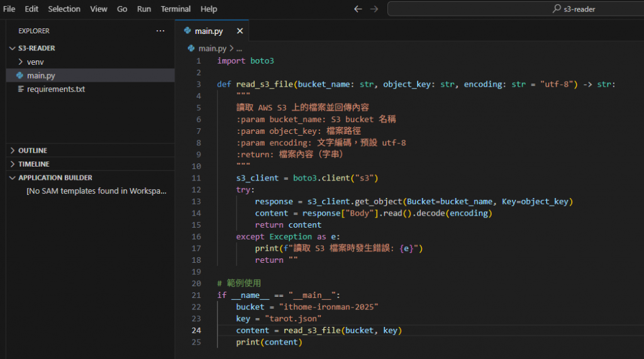Viewport: 644px width, 359px height.
Task: Click the "tarot.json" string
Action: [x=293, y=318]
